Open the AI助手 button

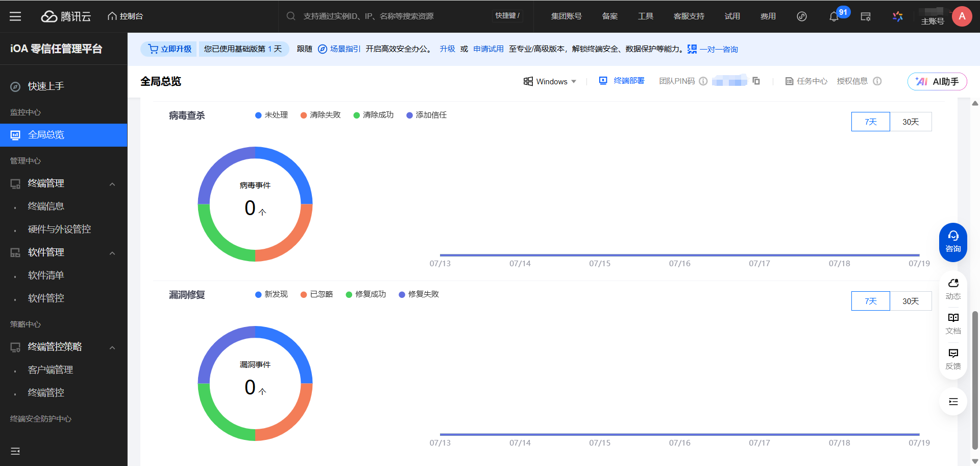coord(937,81)
